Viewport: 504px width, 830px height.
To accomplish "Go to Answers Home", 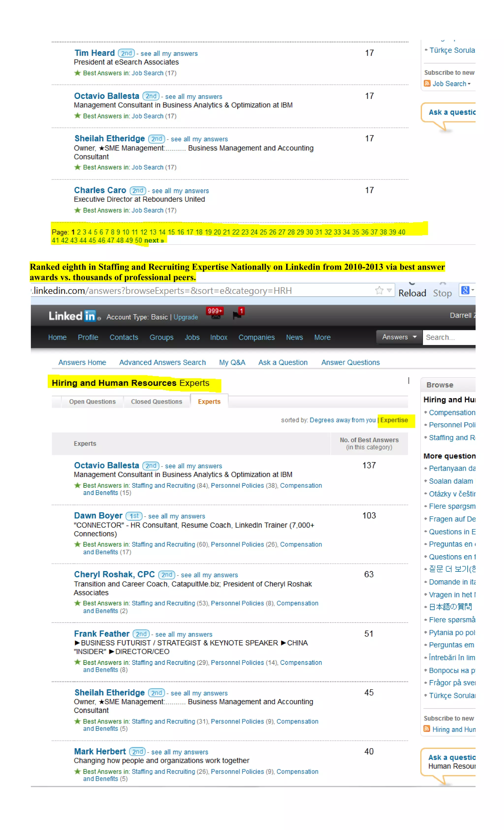I will click(x=82, y=362).
